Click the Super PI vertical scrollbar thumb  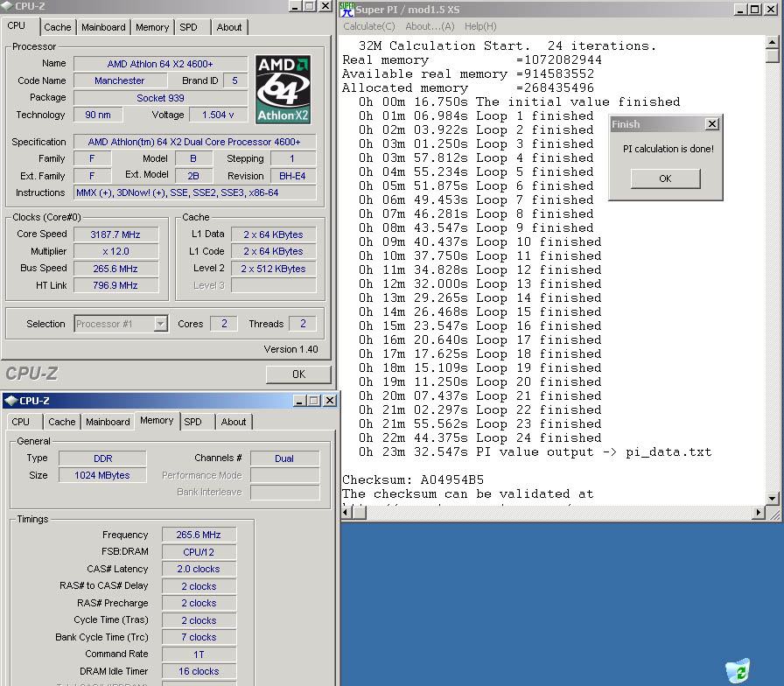pos(772,55)
